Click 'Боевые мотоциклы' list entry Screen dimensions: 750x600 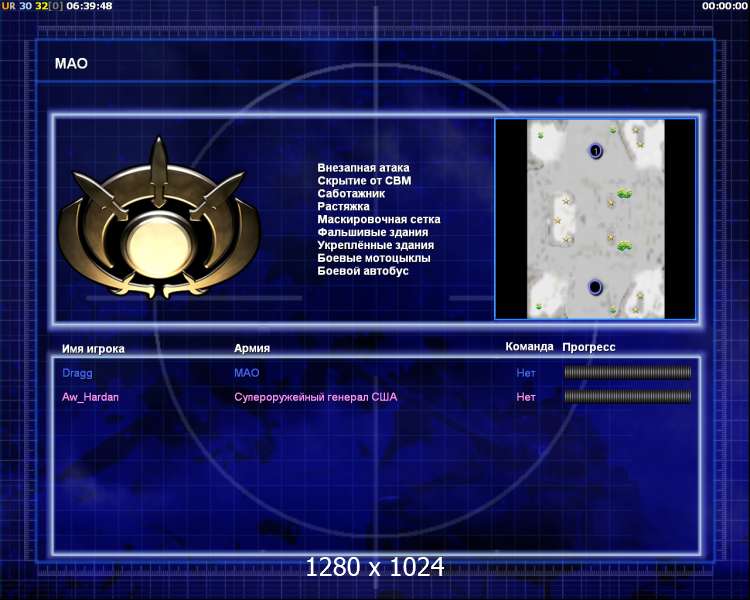pos(374,258)
